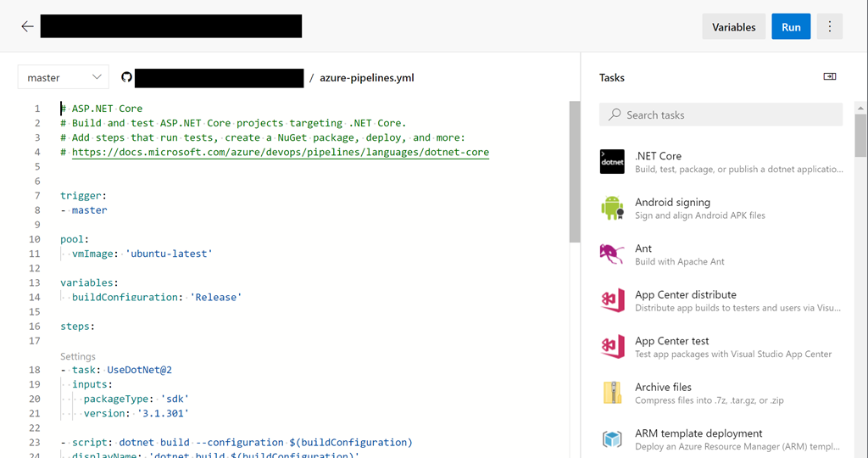Click the Archive files zip icon
This screenshot has width=868, height=458.
click(x=612, y=393)
